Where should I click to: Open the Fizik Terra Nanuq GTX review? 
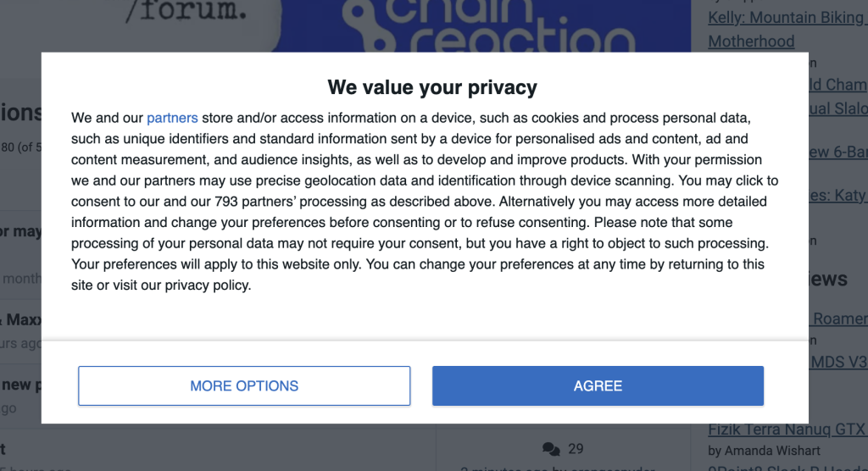(x=786, y=429)
